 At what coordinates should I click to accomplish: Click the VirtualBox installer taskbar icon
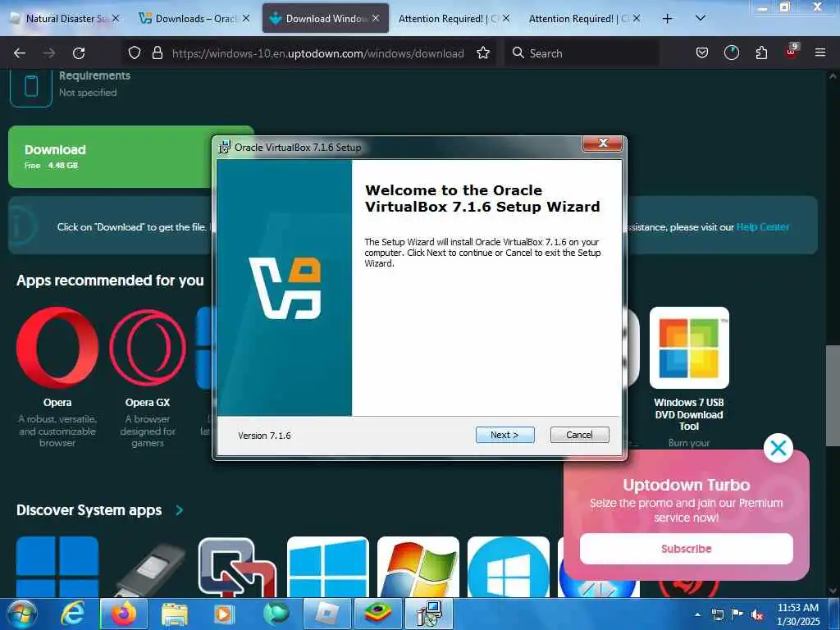point(429,614)
